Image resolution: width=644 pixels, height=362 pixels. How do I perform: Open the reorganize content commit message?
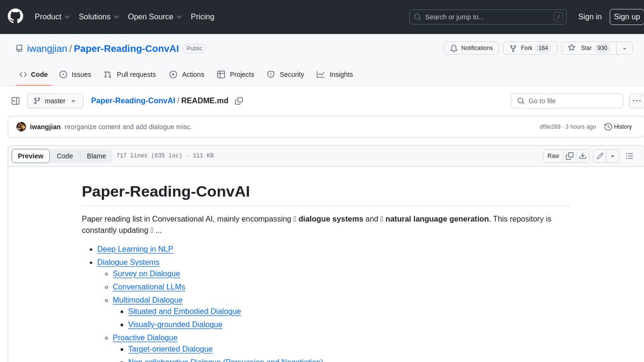tap(128, 127)
